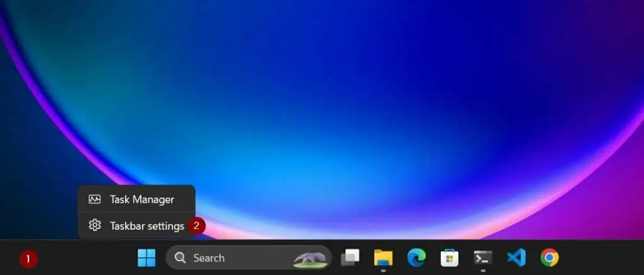The image size is (644, 275).
Task: Open Task Manager from the context menu
Action: [136, 199]
